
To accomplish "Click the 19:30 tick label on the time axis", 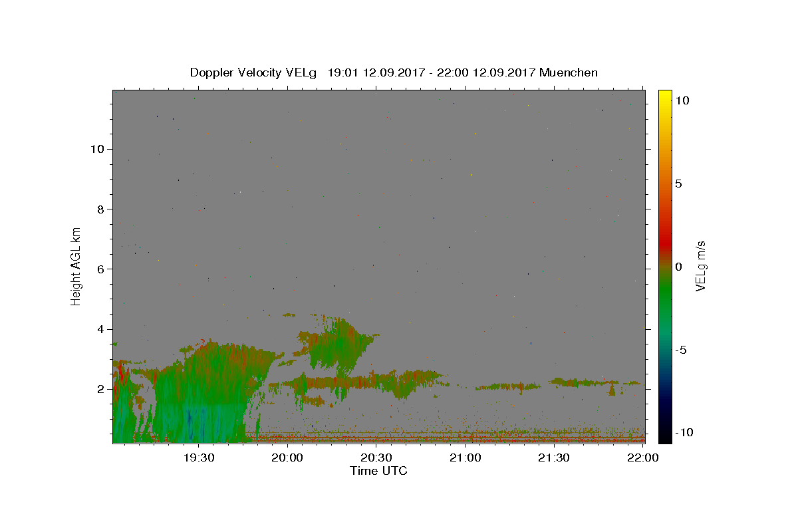I will [x=199, y=458].
